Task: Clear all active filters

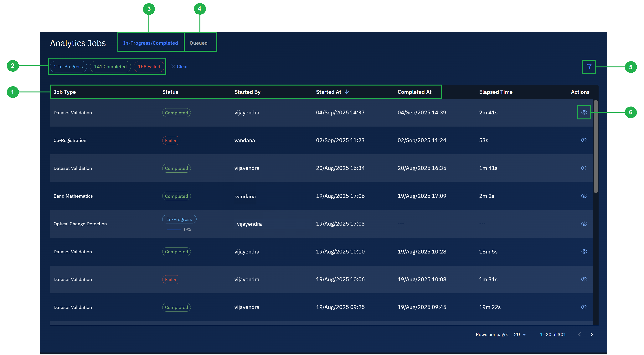Action: click(182, 66)
